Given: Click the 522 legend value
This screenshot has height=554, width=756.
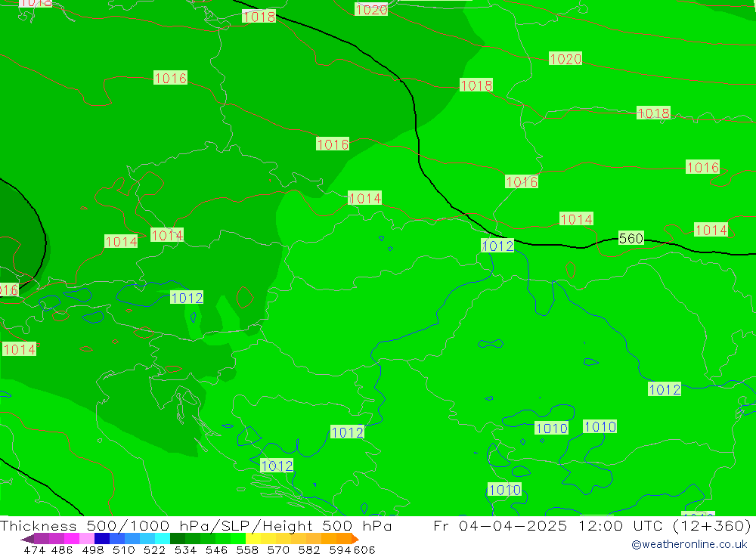Looking at the screenshot, I should pyautogui.click(x=155, y=549).
